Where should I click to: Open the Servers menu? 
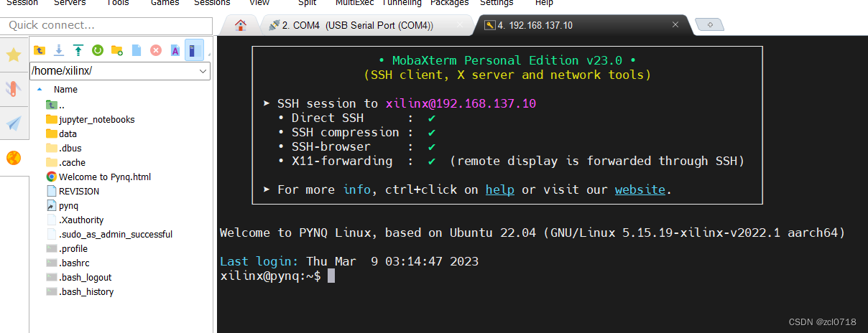pos(70,3)
